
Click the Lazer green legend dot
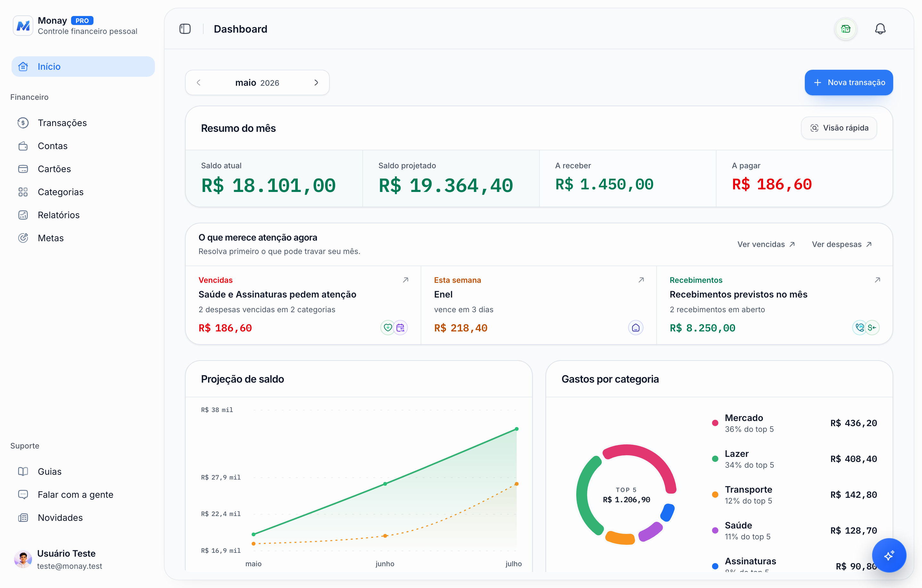click(x=715, y=459)
